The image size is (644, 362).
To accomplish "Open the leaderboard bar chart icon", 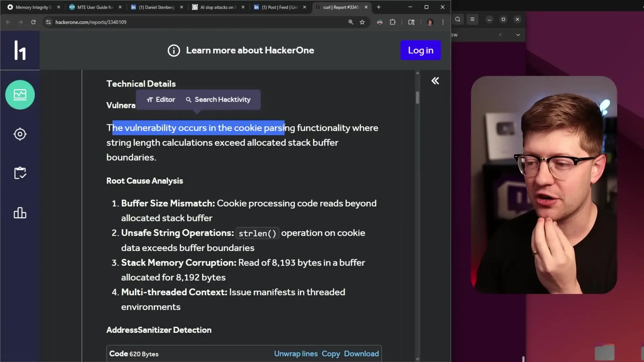I will click(20, 213).
